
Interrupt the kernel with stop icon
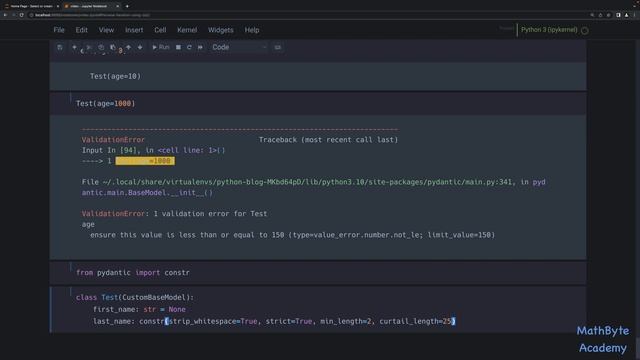pos(178,47)
